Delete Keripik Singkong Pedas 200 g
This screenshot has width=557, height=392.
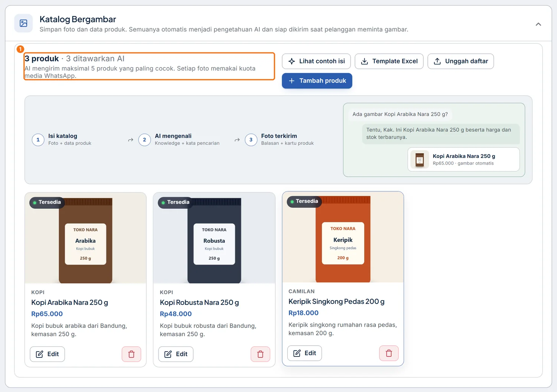[x=389, y=353]
